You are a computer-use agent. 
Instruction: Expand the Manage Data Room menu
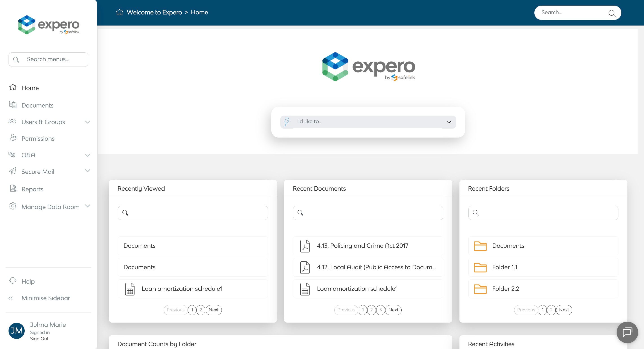[x=87, y=206]
